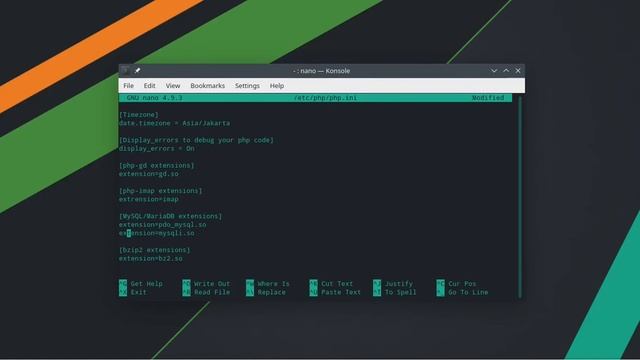Image resolution: width=640 pixels, height=360 pixels.
Task: Click the 'Cut Text' label
Action: 337,284
